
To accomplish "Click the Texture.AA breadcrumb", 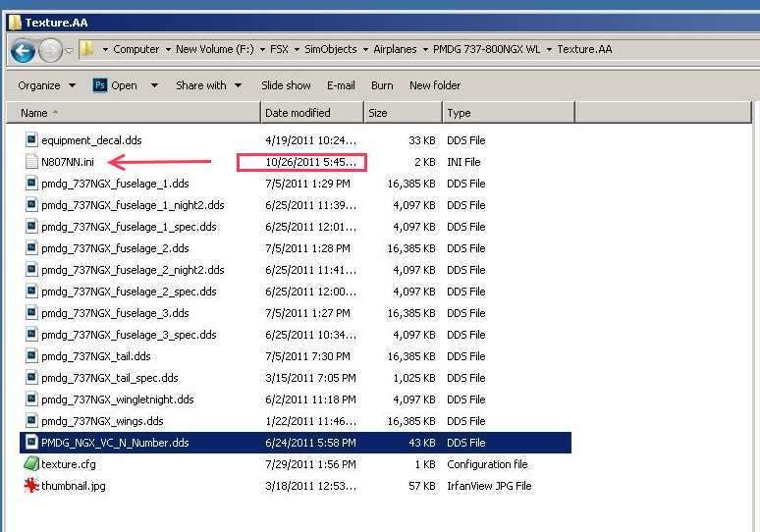I will [584, 49].
